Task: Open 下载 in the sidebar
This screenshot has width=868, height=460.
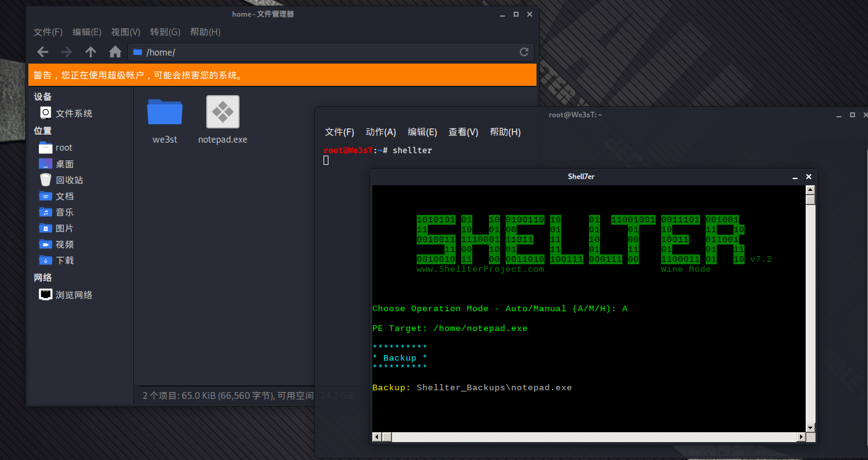Action: click(x=56, y=260)
